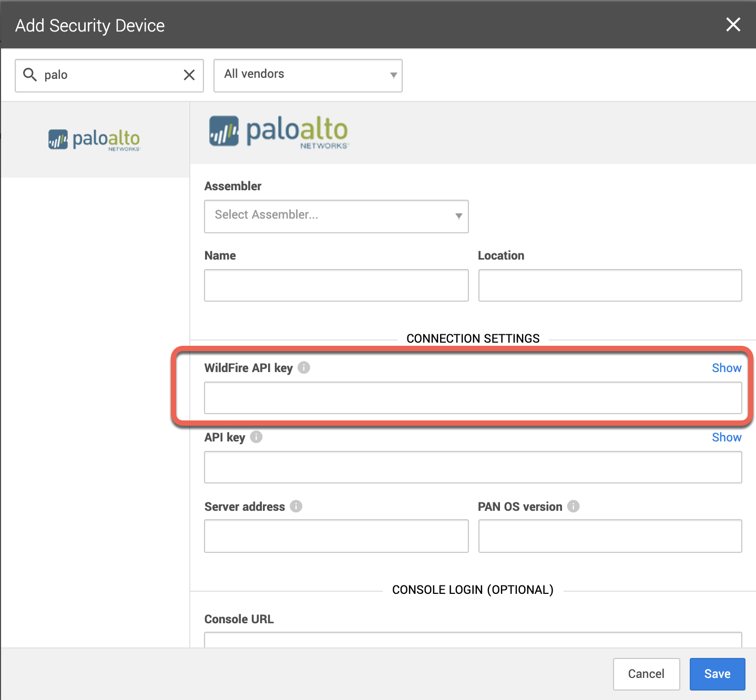Show the API key value
Viewport: 756px width, 700px height.
(727, 437)
